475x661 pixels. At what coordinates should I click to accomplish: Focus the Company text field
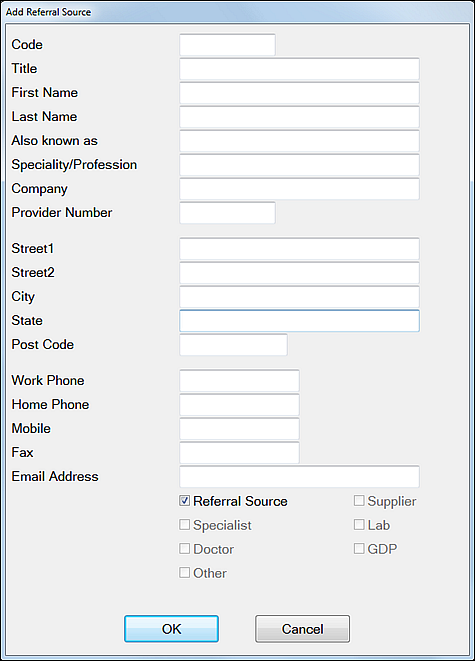tap(299, 189)
